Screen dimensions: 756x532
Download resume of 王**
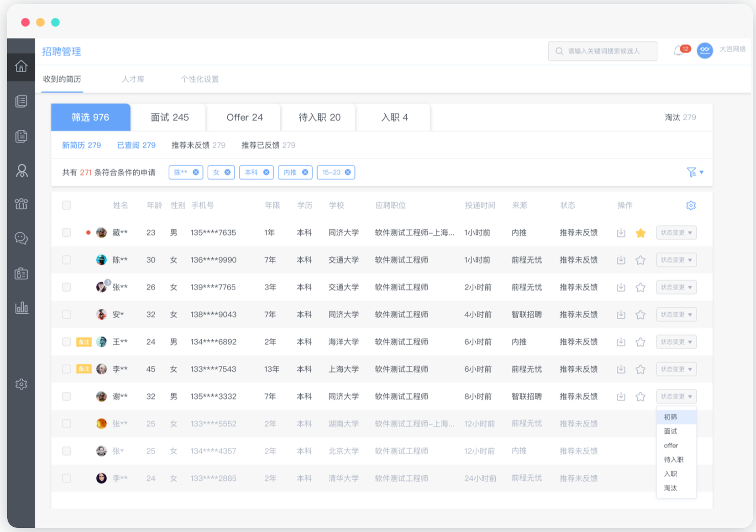(x=621, y=342)
